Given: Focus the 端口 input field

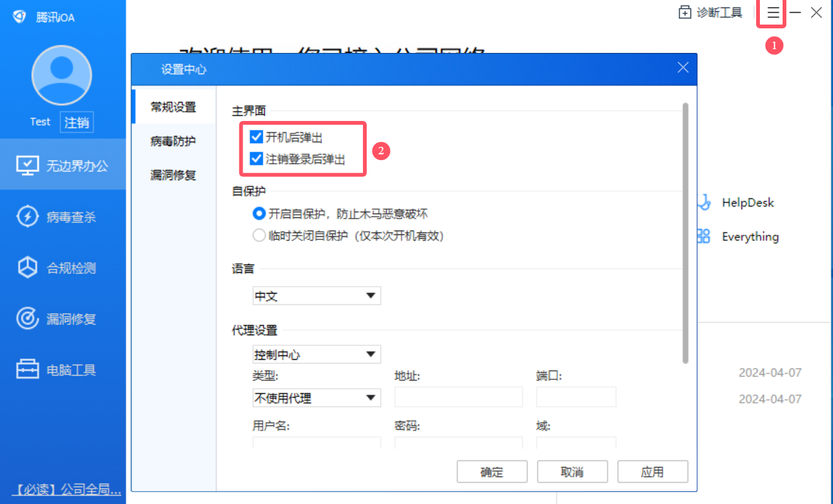Looking at the screenshot, I should (x=576, y=398).
